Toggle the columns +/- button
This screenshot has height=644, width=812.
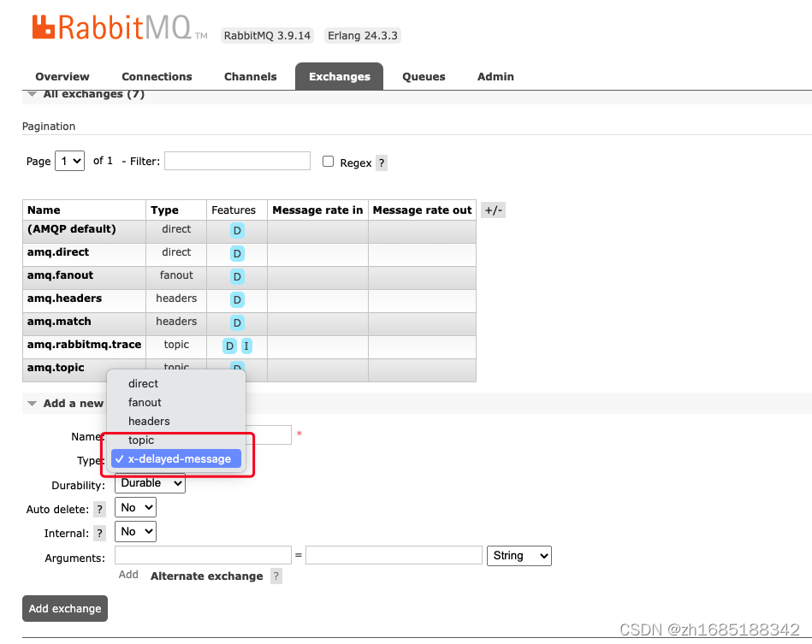pyautogui.click(x=493, y=210)
